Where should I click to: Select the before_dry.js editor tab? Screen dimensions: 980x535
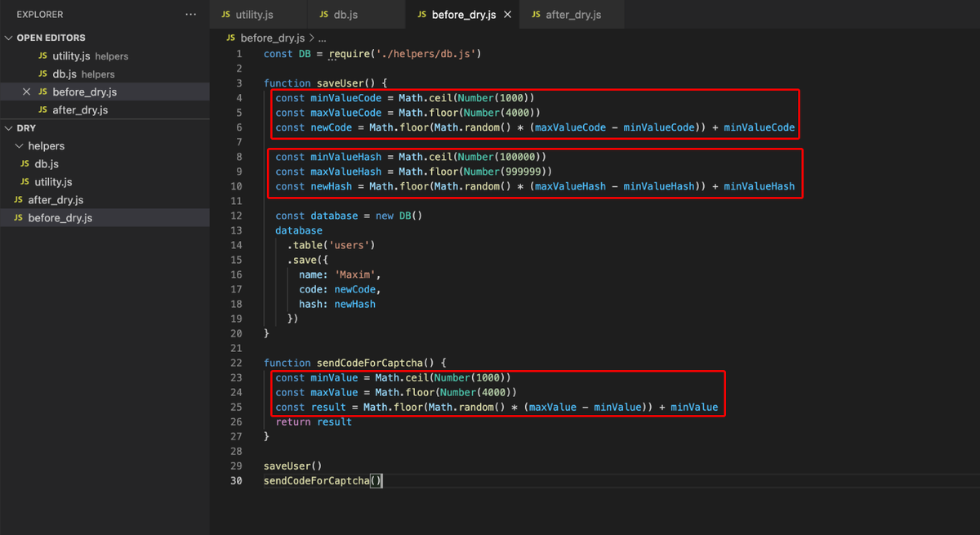(462, 15)
